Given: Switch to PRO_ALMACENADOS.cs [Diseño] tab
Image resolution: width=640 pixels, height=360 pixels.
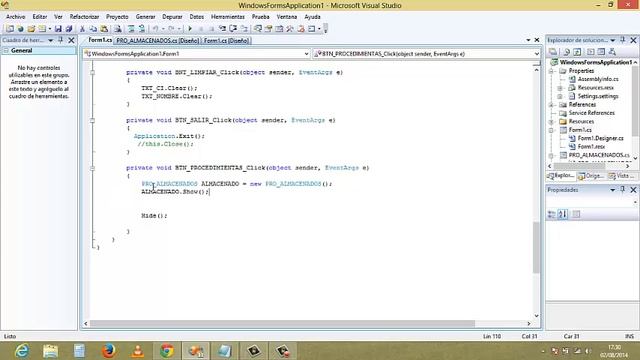Looking at the screenshot, I should 158,41.
